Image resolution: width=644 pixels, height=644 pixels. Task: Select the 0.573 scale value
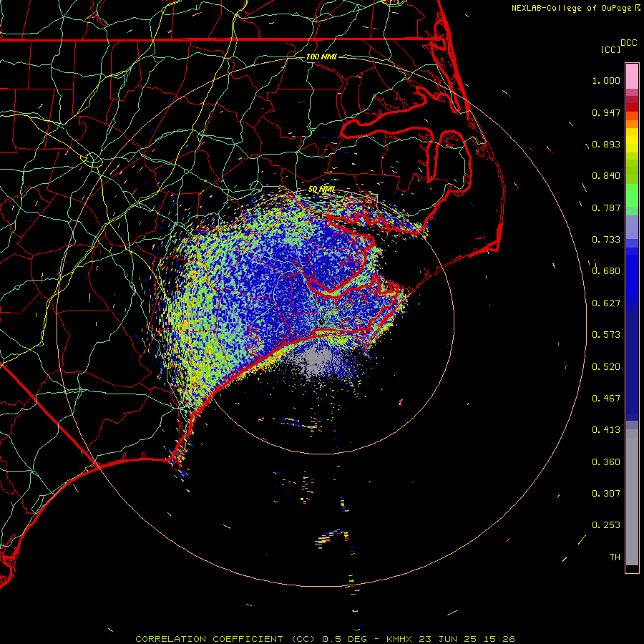[x=606, y=335]
